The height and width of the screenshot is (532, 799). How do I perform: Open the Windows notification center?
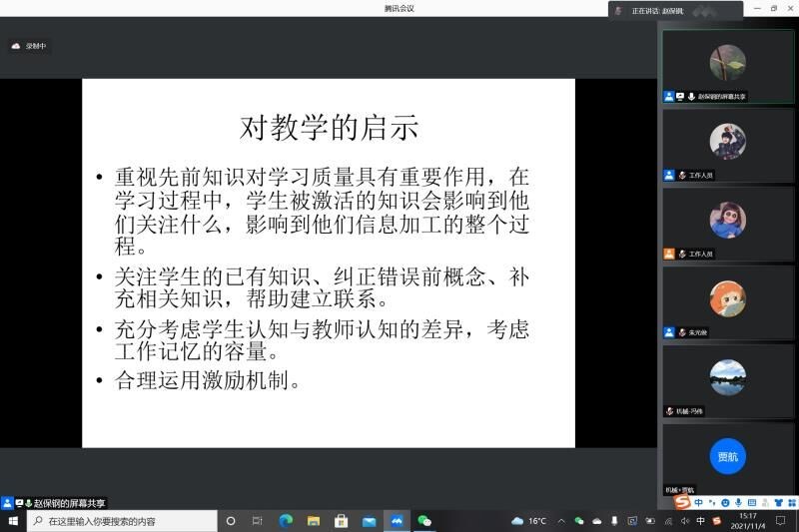(x=781, y=521)
